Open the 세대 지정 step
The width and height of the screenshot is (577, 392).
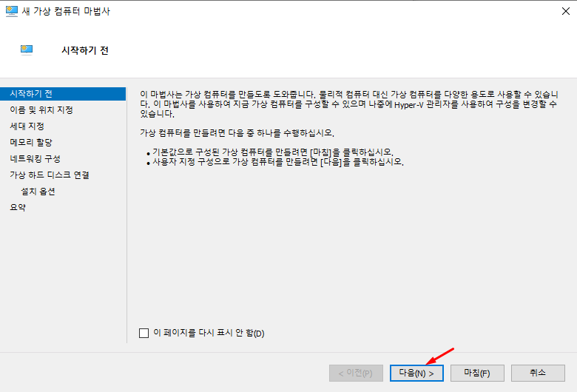click(27, 126)
